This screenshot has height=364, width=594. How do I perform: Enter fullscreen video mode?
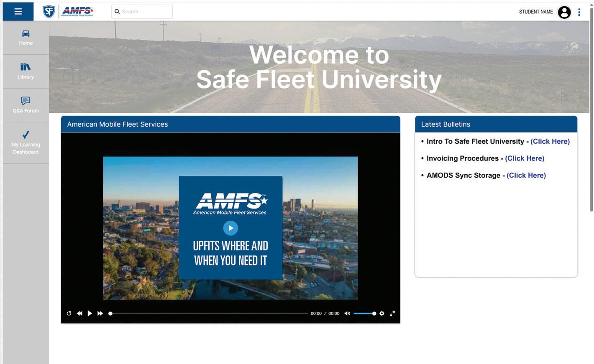tap(392, 313)
